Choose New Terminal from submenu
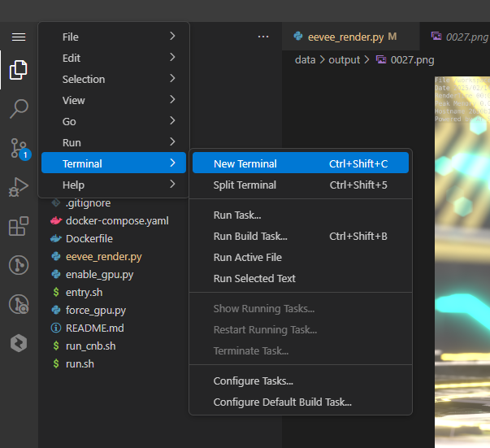This screenshot has height=448, width=490. click(301, 163)
